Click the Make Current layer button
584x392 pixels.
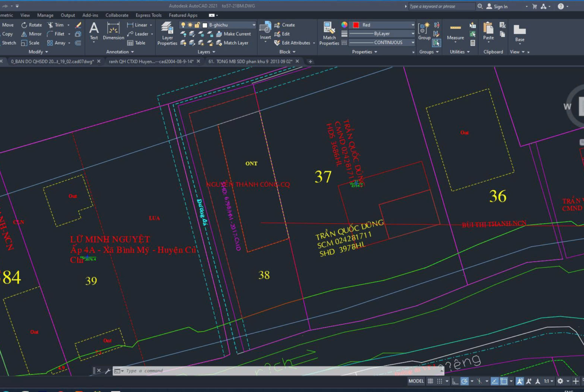click(233, 34)
